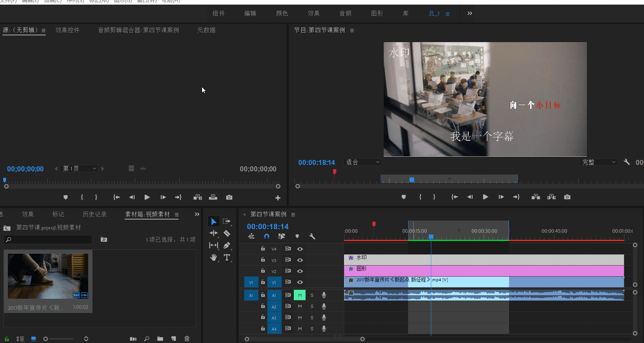Hide V3 track output with the eye icon
This screenshot has height=343, width=644.
(300, 260)
